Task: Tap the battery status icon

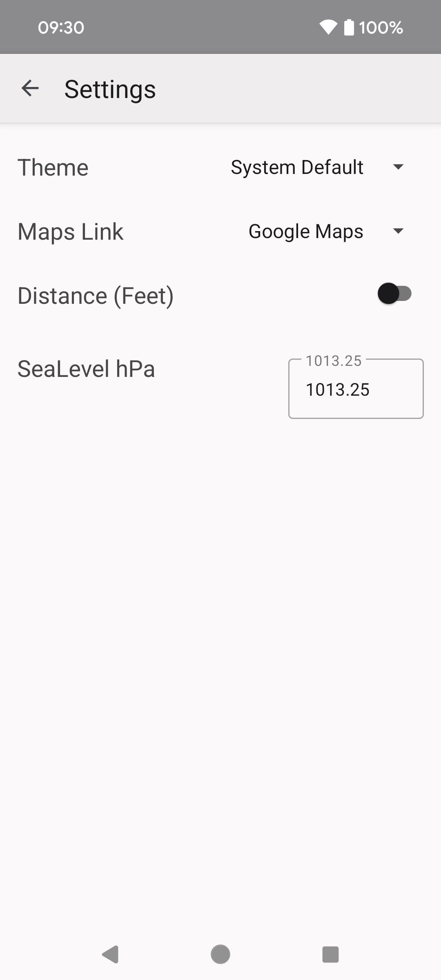Action: [349, 27]
